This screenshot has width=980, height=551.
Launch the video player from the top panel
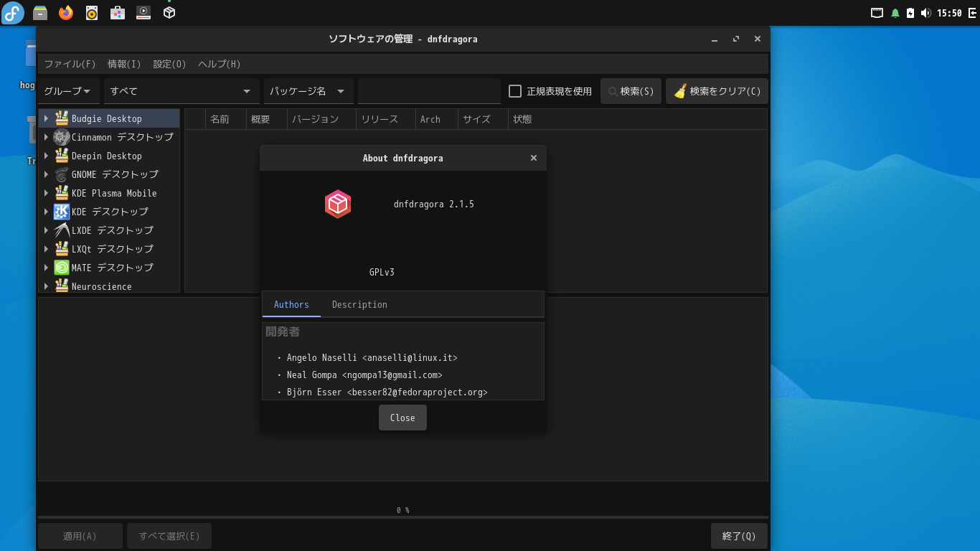pos(143,13)
